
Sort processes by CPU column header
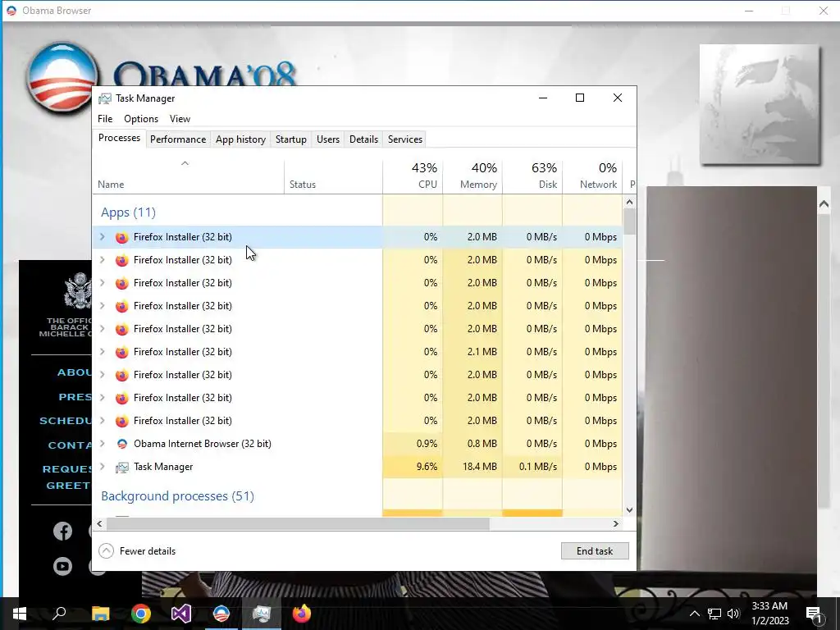[413, 176]
